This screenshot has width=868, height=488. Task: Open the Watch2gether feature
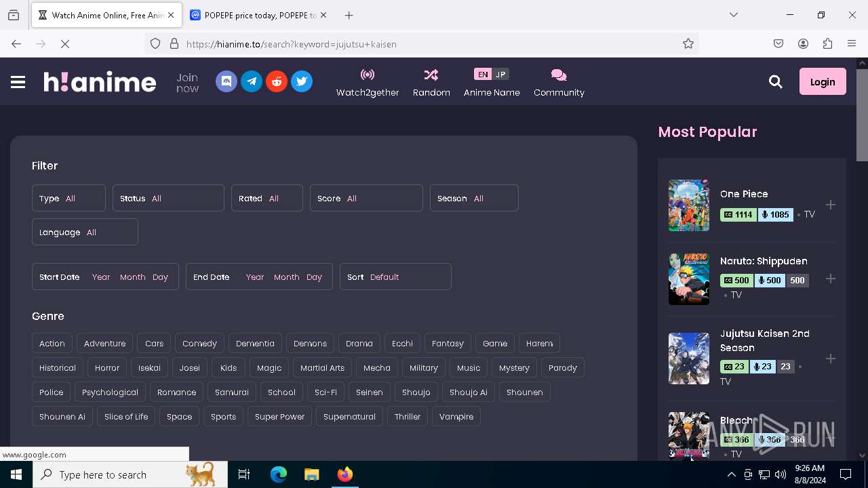click(368, 83)
